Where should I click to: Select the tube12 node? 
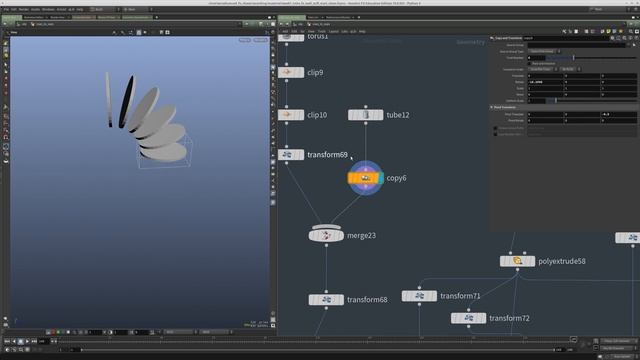coord(365,115)
